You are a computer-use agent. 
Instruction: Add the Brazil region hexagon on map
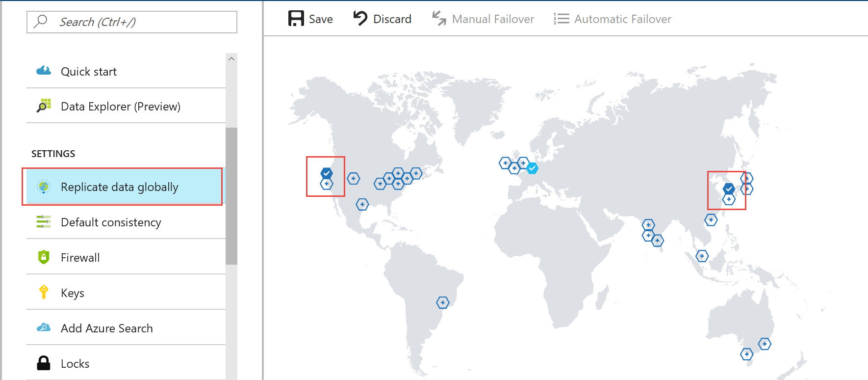[x=443, y=302]
